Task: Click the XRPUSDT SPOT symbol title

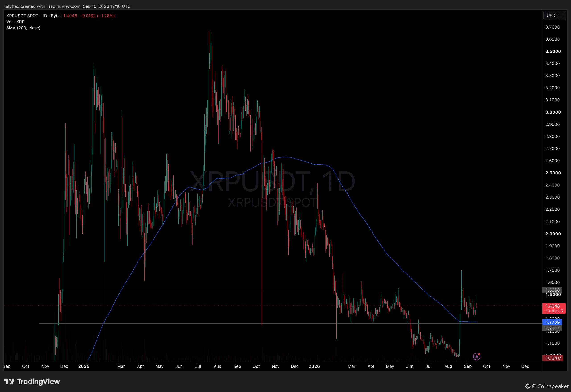Action: (x=22, y=16)
